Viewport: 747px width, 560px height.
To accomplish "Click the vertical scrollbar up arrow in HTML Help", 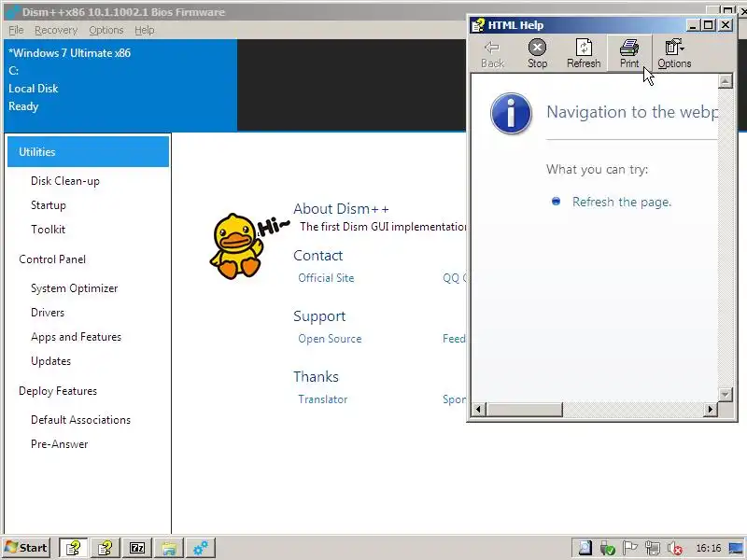I will click(x=725, y=81).
